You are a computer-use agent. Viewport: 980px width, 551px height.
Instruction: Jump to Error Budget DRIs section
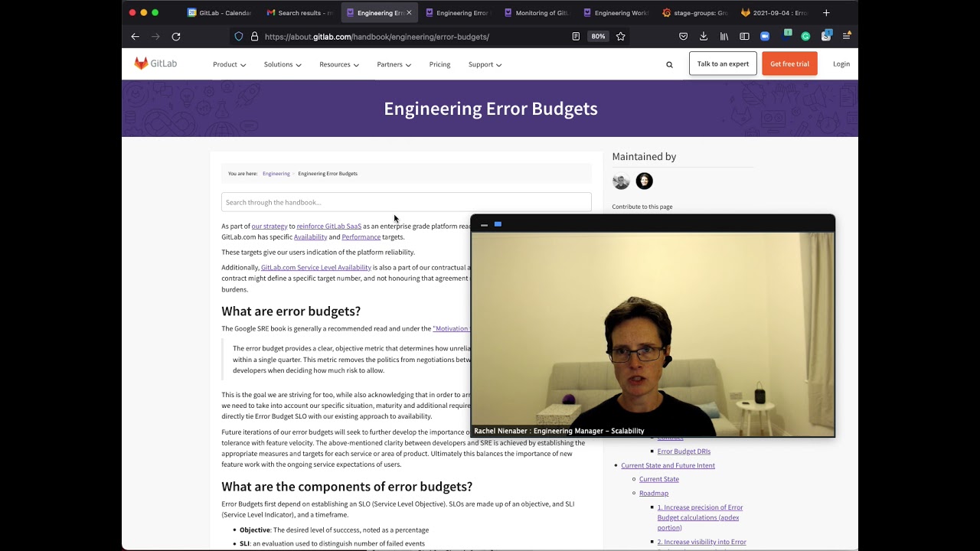tap(684, 452)
